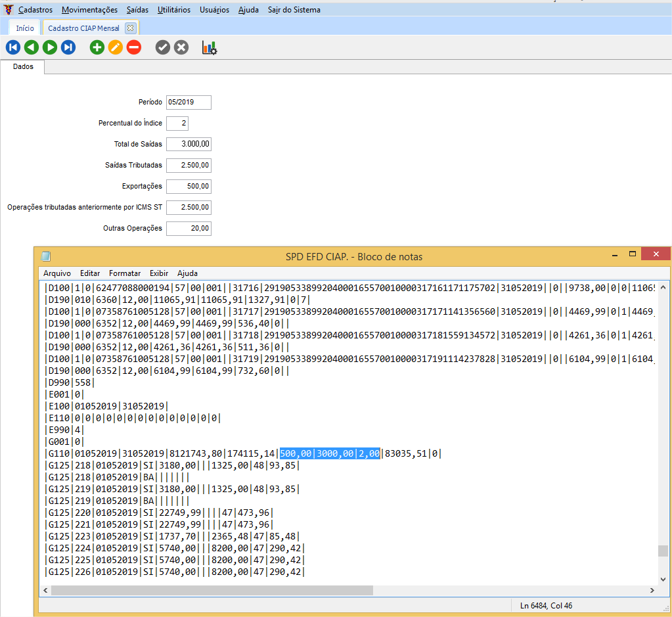Click the previous record arrow icon
The height and width of the screenshot is (617, 672).
[x=31, y=47]
